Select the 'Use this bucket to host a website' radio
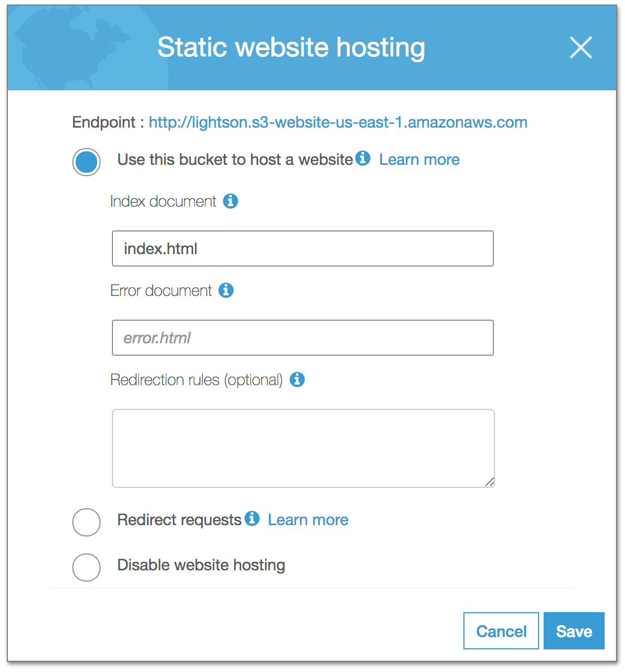This screenshot has height=672, width=625. [86, 162]
